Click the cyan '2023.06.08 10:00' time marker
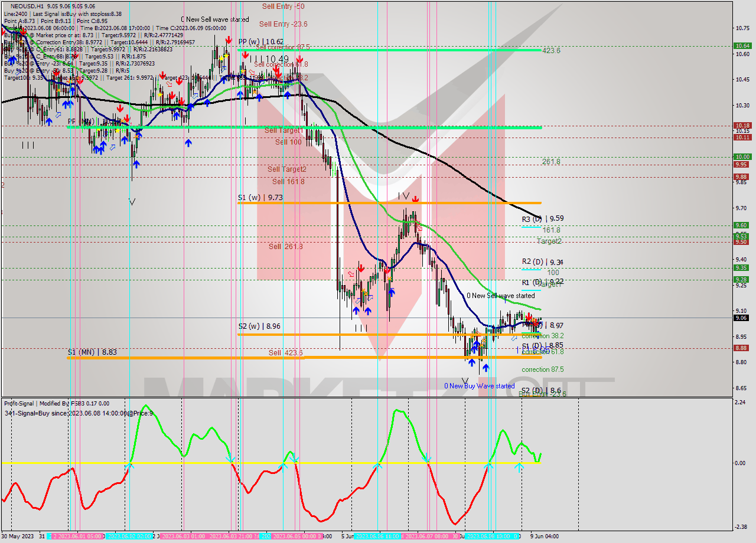Viewport: 756px width, 543px height. pyautogui.click(x=491, y=537)
